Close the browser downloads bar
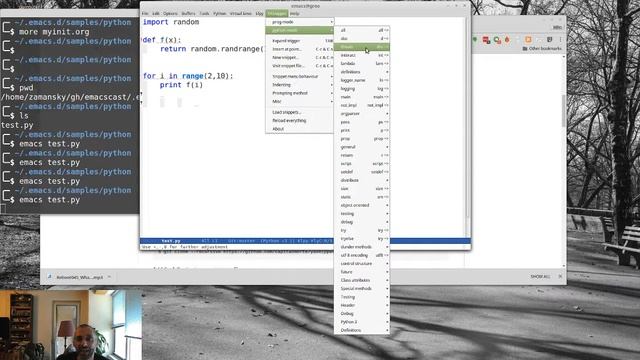 point(560,277)
